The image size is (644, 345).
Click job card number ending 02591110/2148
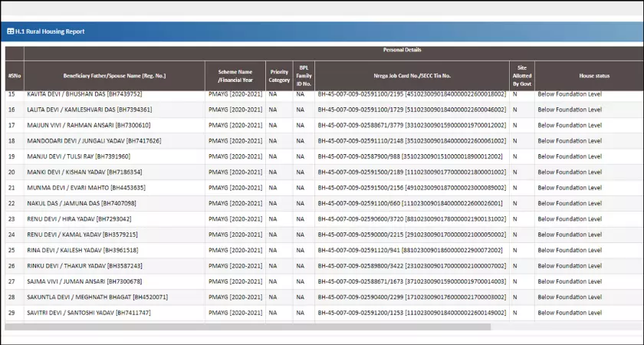pyautogui.click(x=412, y=141)
